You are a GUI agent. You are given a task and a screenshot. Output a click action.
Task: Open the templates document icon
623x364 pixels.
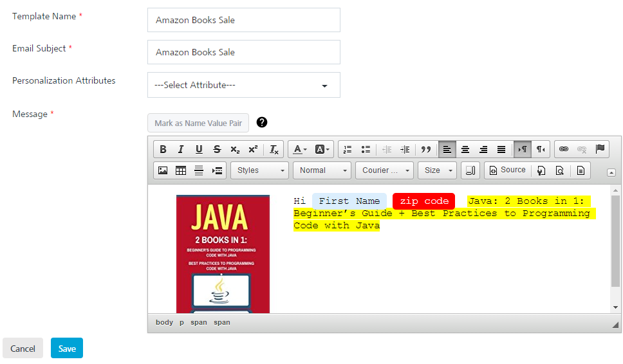click(x=581, y=170)
